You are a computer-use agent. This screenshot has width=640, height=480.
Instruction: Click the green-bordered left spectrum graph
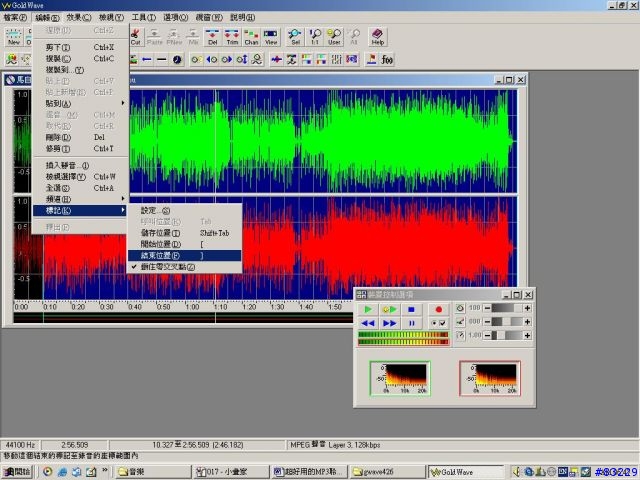(x=400, y=378)
